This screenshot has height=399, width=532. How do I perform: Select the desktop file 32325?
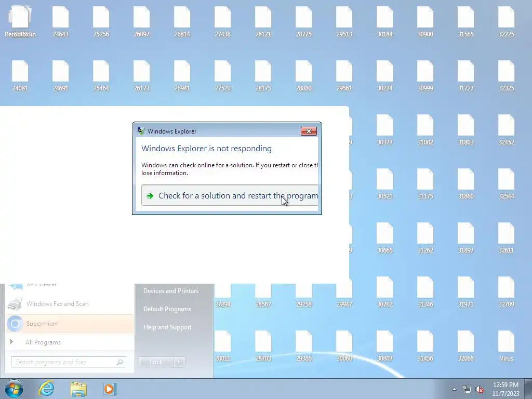coord(506,76)
